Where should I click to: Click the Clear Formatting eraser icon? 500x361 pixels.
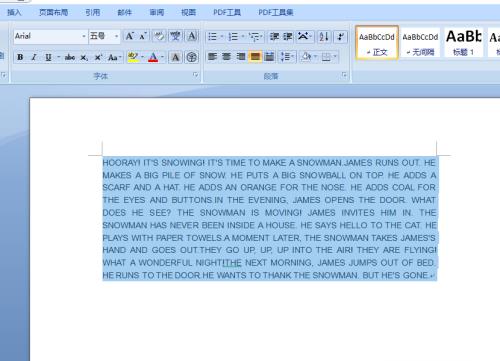click(x=159, y=36)
